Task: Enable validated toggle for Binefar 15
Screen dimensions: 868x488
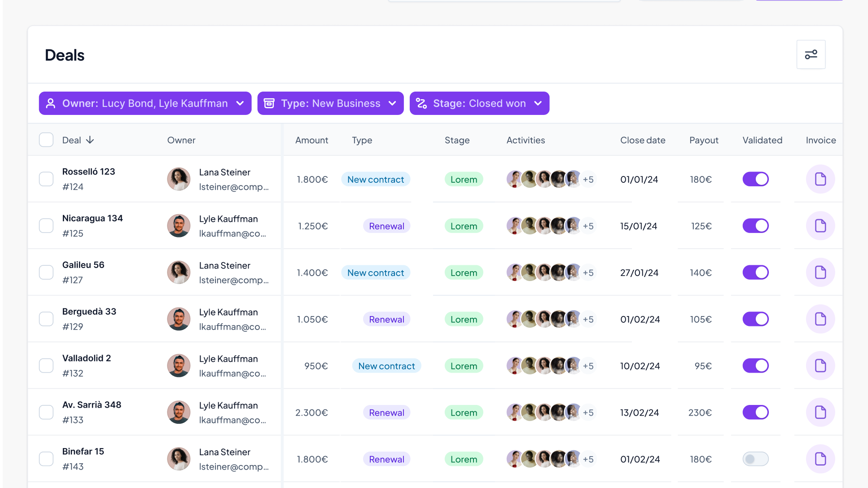Action: [755, 459]
